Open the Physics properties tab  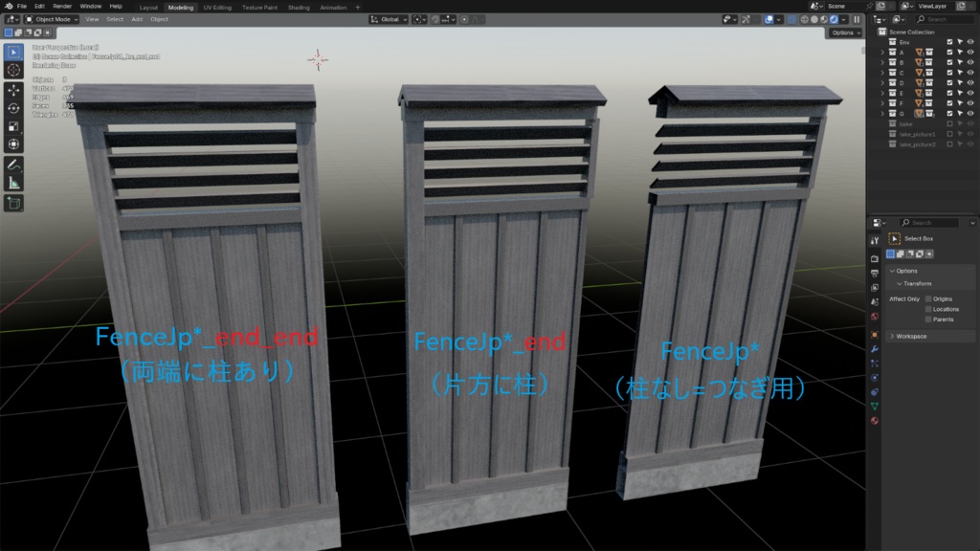pyautogui.click(x=875, y=377)
